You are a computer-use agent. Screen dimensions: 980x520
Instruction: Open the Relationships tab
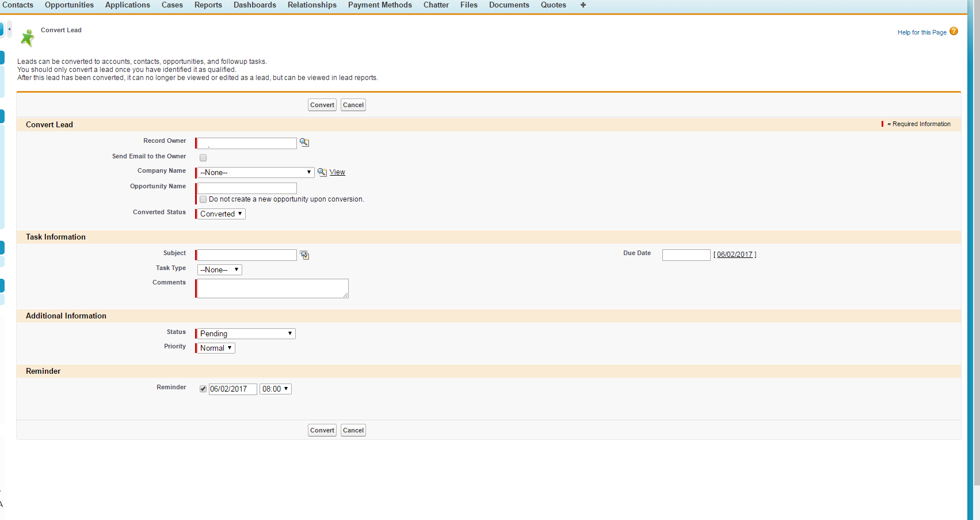click(x=312, y=5)
